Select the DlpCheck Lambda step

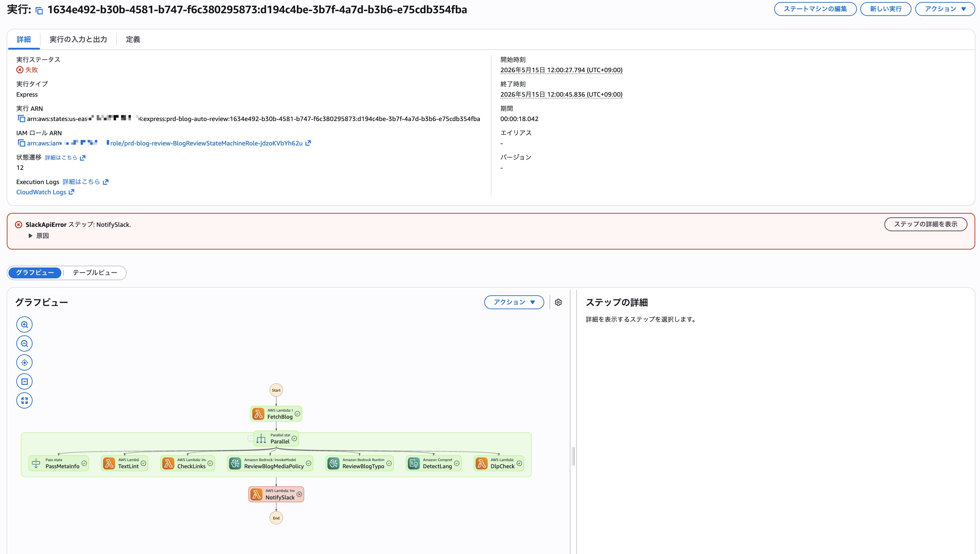[x=499, y=463]
